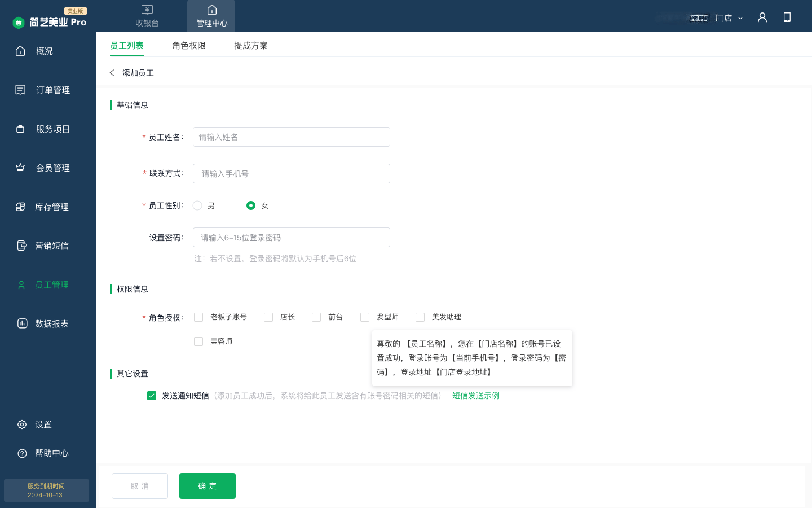Switch to the 角色权限 tab

189,46
